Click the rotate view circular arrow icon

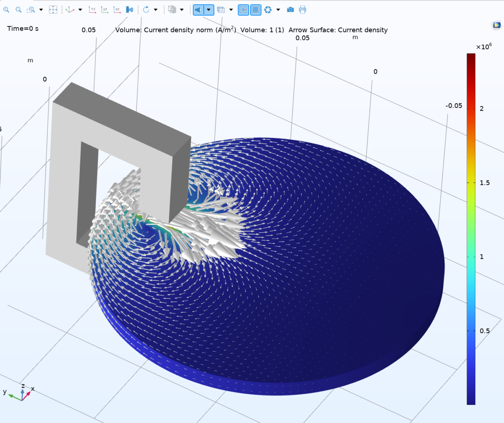point(146,10)
